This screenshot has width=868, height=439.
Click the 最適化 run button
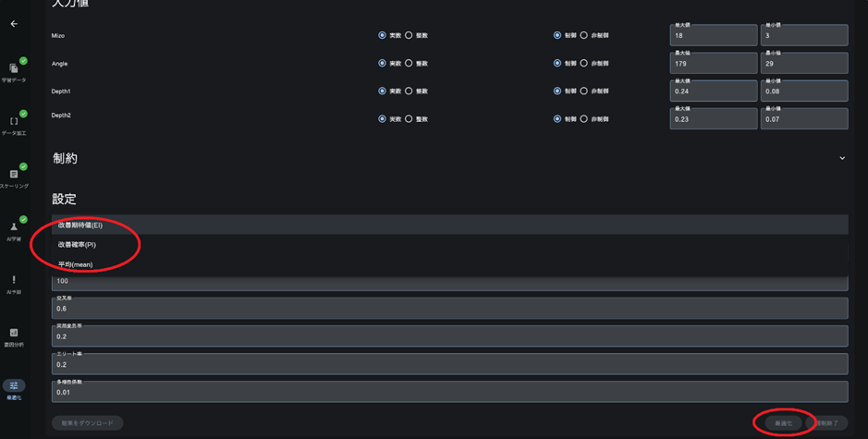(x=783, y=423)
